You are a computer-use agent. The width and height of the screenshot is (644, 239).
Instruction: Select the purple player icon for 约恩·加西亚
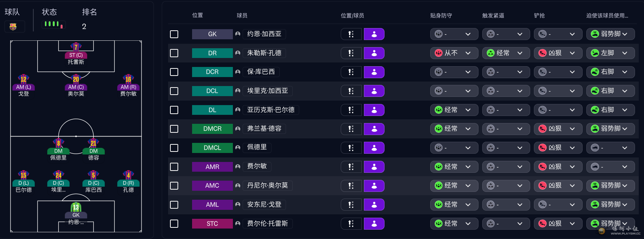[374, 34]
